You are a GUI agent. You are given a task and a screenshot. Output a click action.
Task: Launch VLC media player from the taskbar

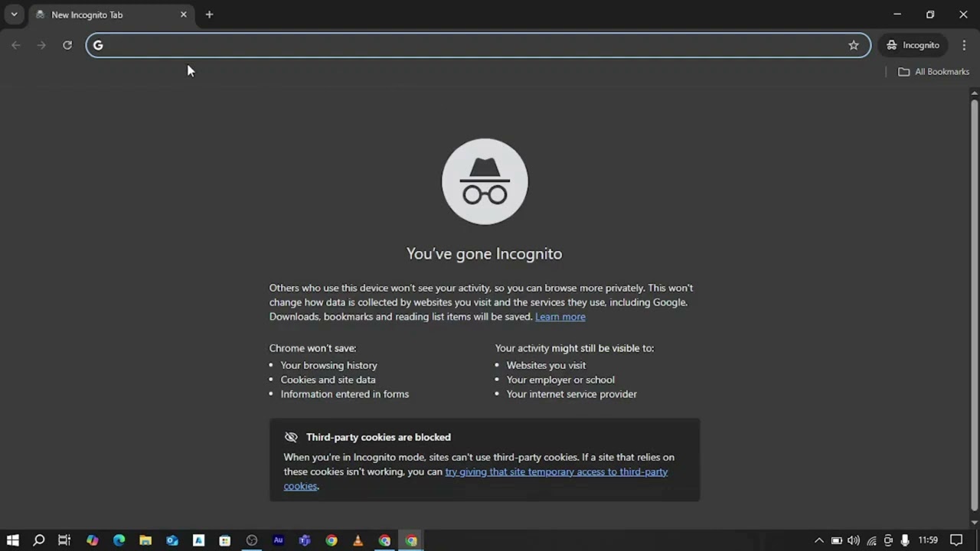(x=358, y=540)
